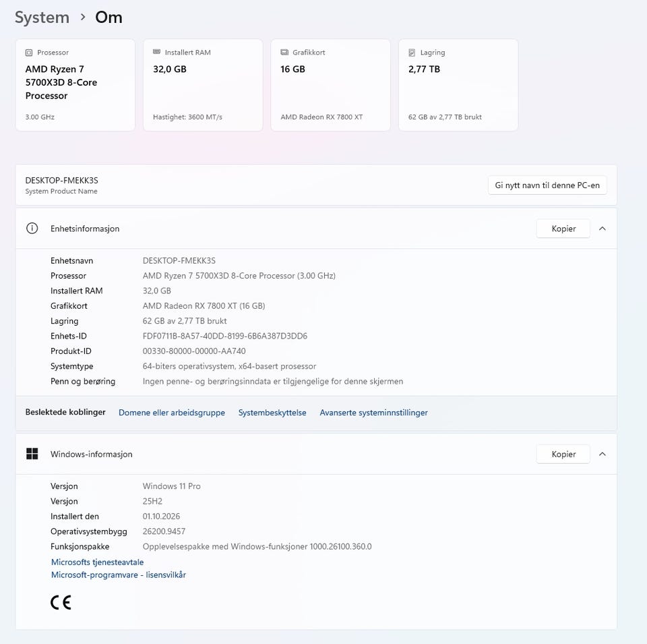Viewport: 647px width, 644px height.
Task: Click the Windows logo icon beside Windows-informasjon
Action: 32,454
